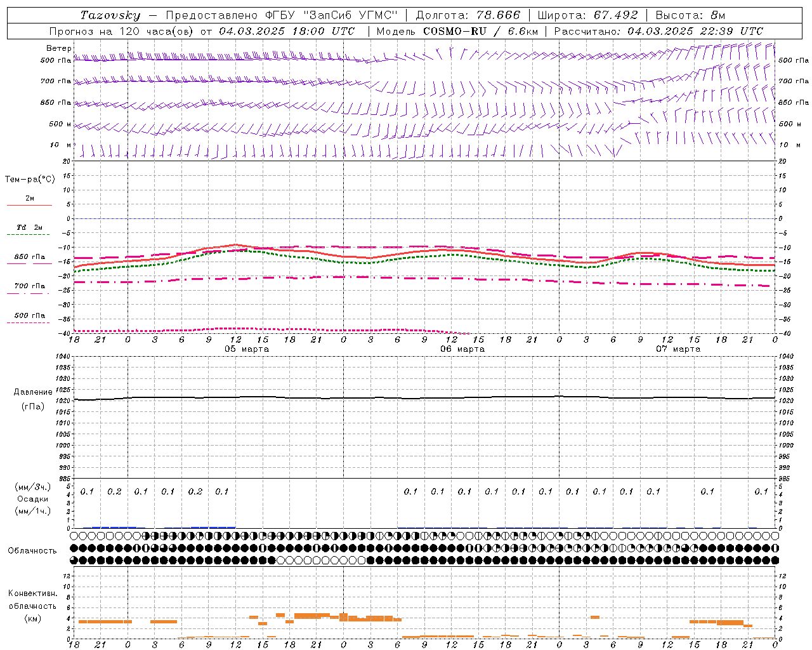Click the "(гПа)" unit label under Давление
This screenshot has height=650, width=812.
[x=33, y=407]
